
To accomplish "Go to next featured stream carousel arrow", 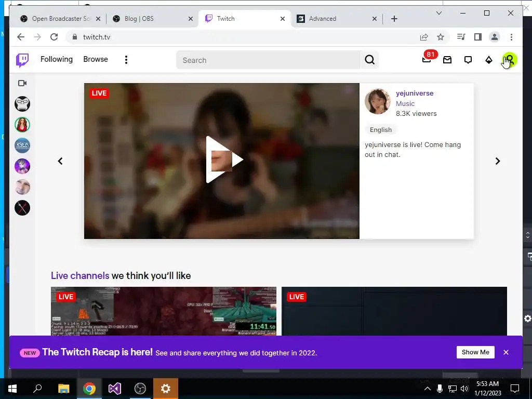I will (498, 161).
